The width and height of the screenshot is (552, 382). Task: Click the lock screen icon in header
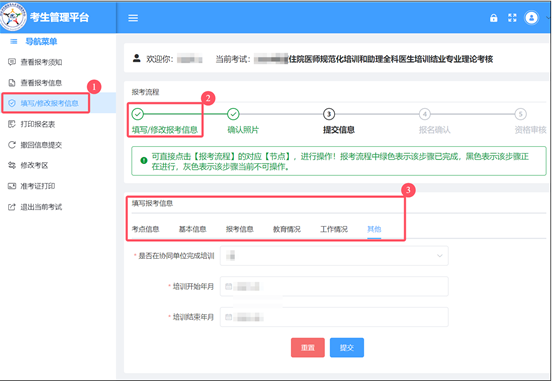tap(494, 18)
